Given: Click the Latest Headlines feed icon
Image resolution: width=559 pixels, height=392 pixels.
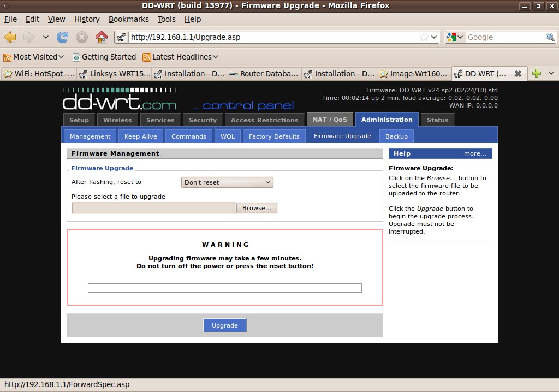Looking at the screenshot, I should coord(146,57).
